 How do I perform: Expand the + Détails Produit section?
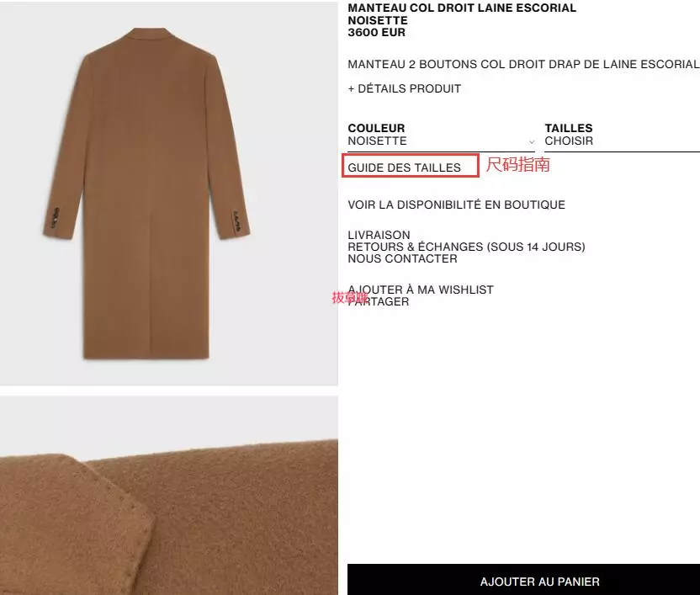404,88
